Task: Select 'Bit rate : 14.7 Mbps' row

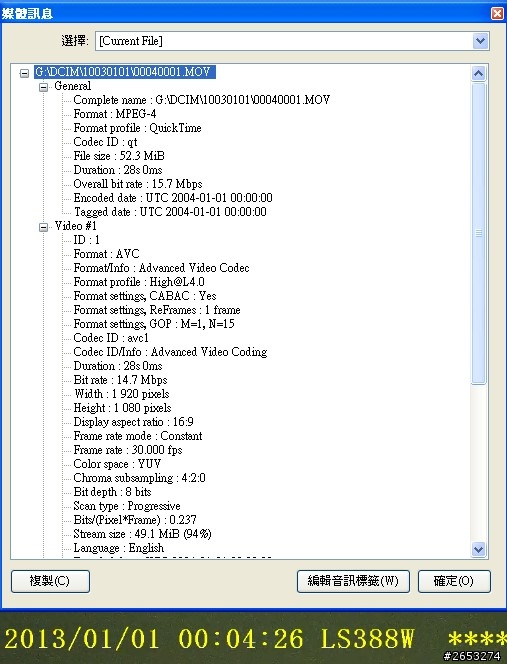Action: tap(120, 379)
